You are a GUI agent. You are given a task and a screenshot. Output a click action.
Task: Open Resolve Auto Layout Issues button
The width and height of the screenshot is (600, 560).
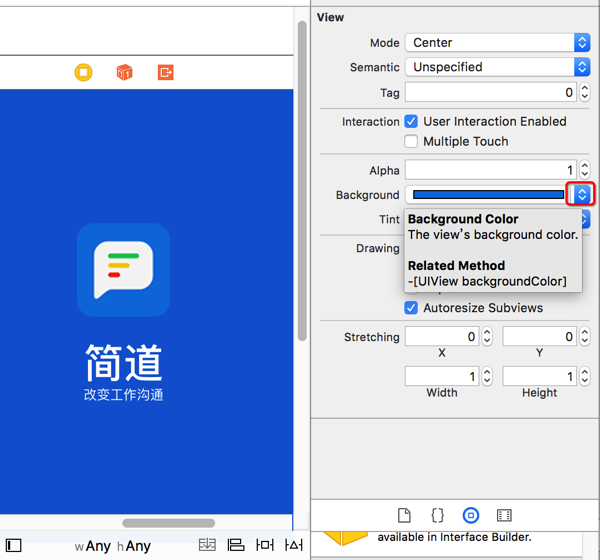pos(294,544)
